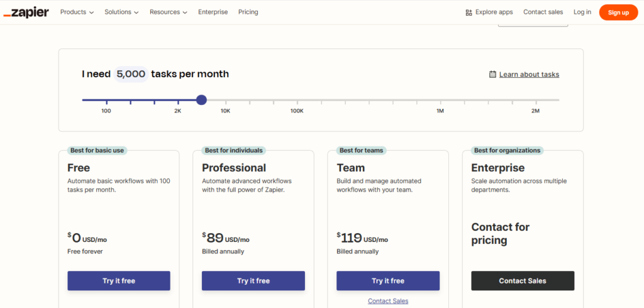The height and width of the screenshot is (308, 644).
Task: Set slider to the 1M tick
Action: (440, 101)
